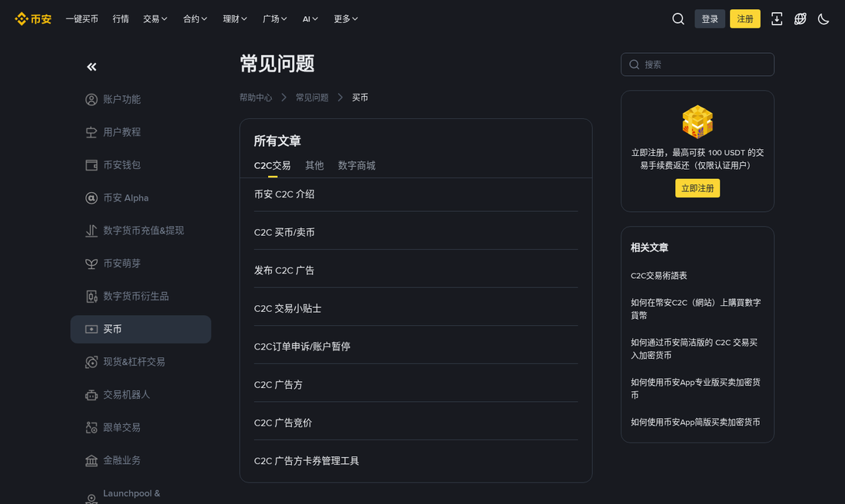Click the 账户功能 person icon

point(91,100)
